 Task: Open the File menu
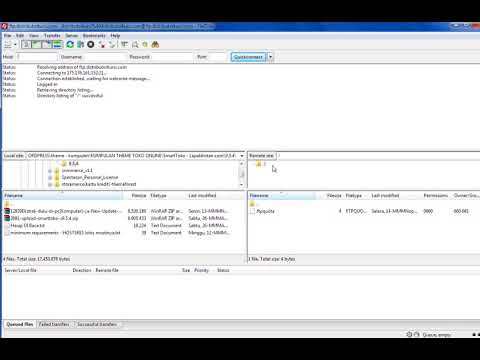[x=7, y=36]
